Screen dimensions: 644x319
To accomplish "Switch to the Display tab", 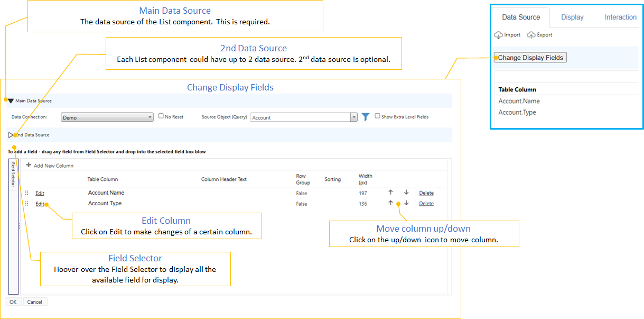I will tap(572, 17).
